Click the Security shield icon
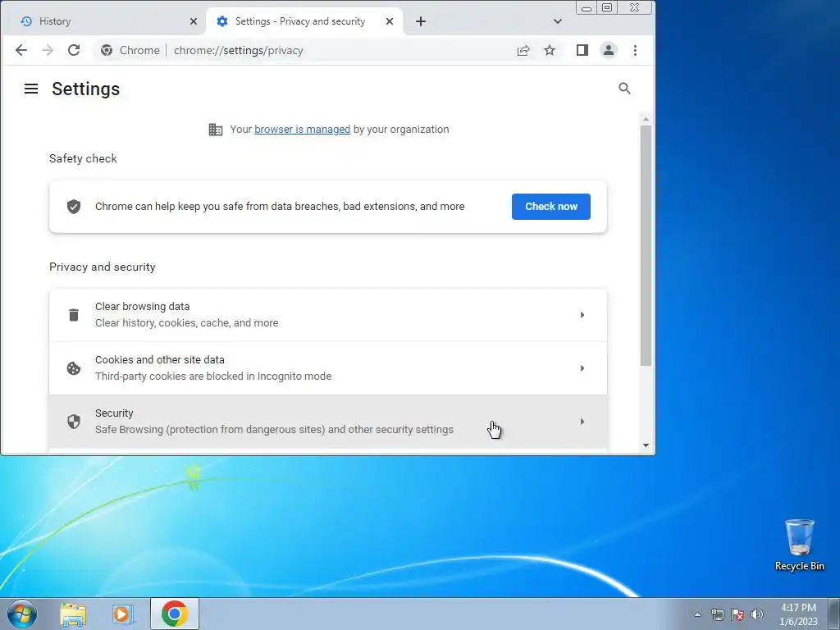Viewport: 840px width, 630px height. [74, 422]
